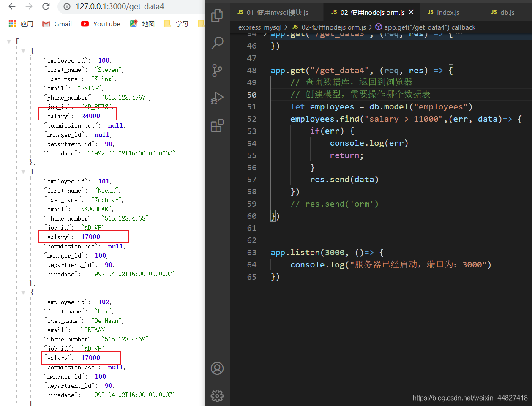This screenshot has height=406, width=532.
Task: Click console.log(err) on line 54
Action: click(369, 143)
